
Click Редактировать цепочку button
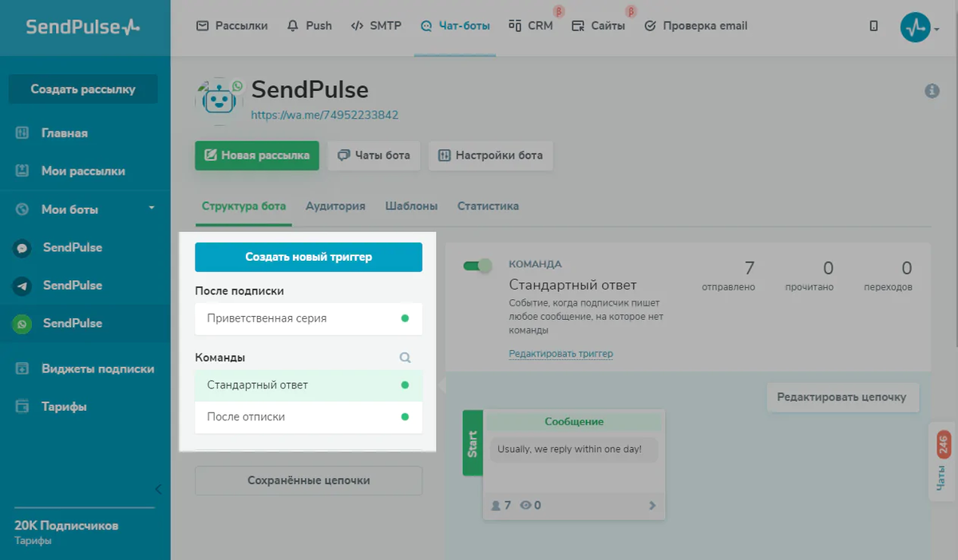click(x=842, y=396)
